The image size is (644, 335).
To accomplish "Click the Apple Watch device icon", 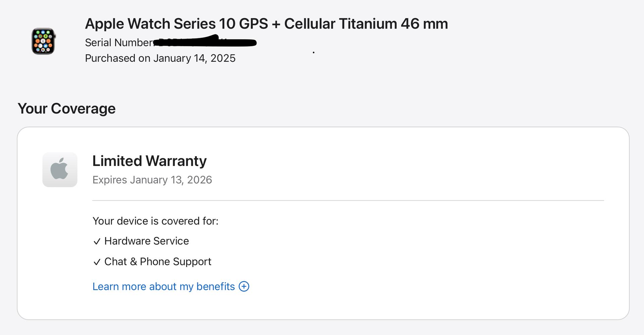I will [43, 41].
